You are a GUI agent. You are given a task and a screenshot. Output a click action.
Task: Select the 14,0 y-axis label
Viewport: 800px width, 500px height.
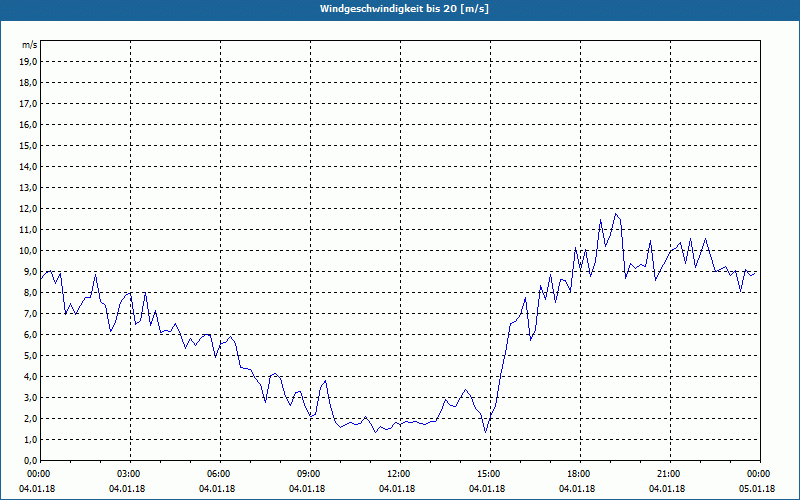tap(28, 167)
